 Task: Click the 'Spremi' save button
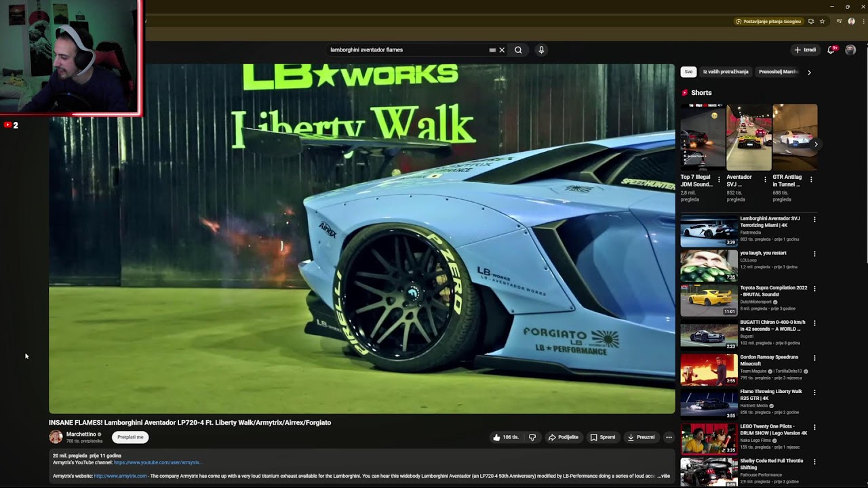(603, 437)
